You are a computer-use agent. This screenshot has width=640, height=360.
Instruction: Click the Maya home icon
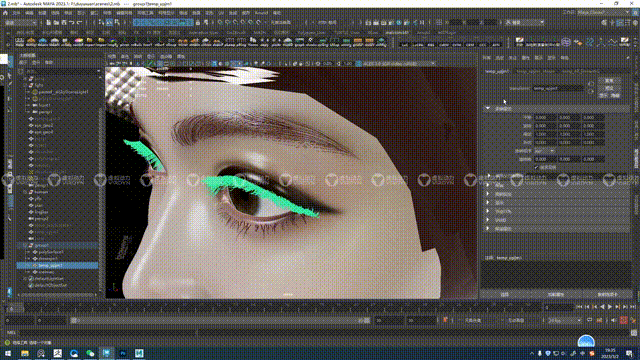[x=5, y=13]
